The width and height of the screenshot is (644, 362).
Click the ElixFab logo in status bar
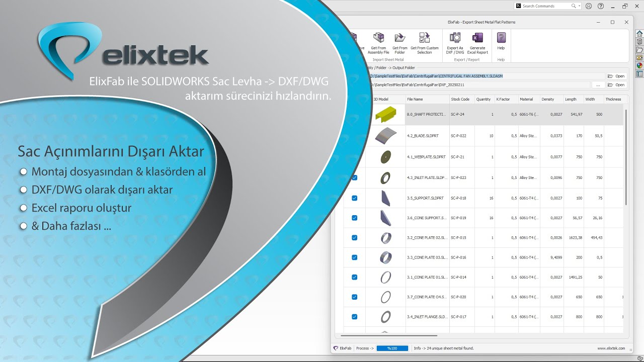(336, 348)
